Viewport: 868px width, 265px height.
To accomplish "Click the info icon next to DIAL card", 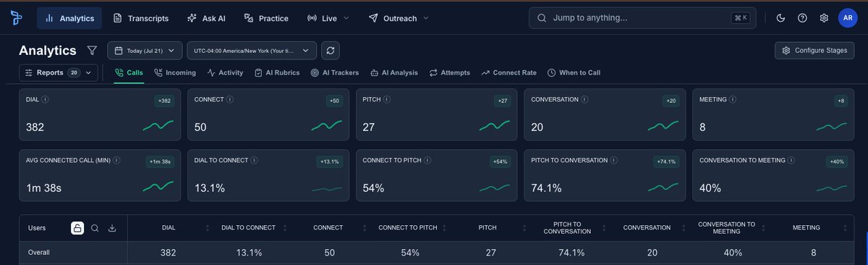I will [x=46, y=99].
